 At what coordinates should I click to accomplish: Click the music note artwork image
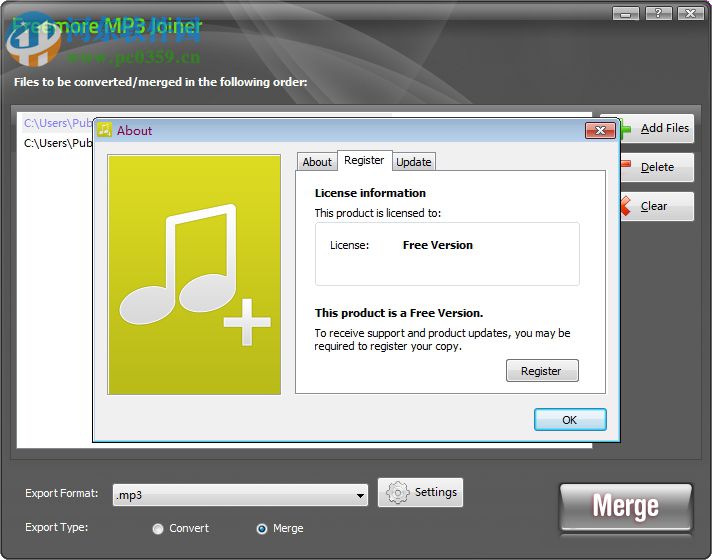(194, 274)
